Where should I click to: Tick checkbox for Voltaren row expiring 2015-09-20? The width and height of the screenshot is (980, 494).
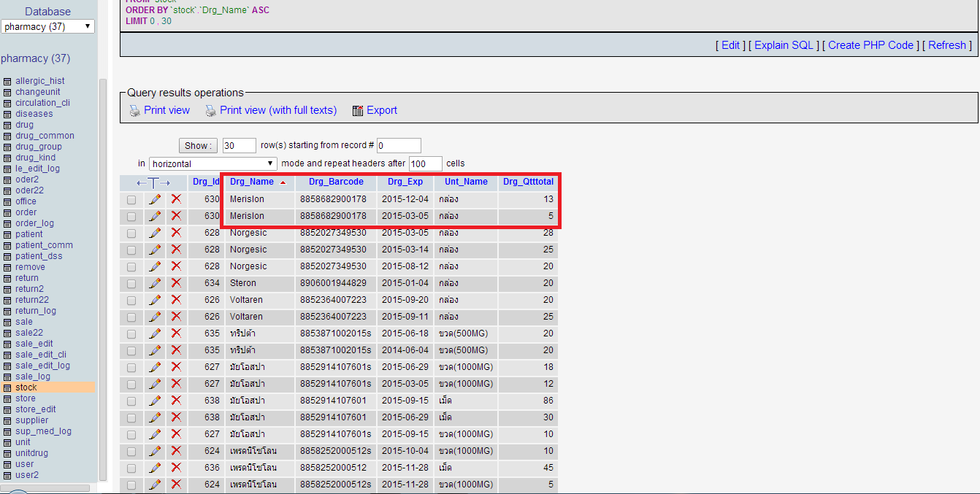(131, 300)
